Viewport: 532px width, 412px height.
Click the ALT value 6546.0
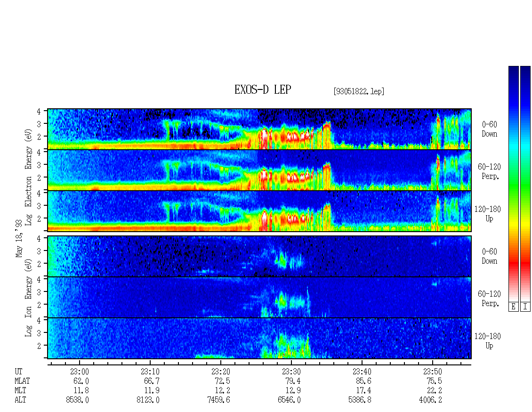tap(289, 400)
